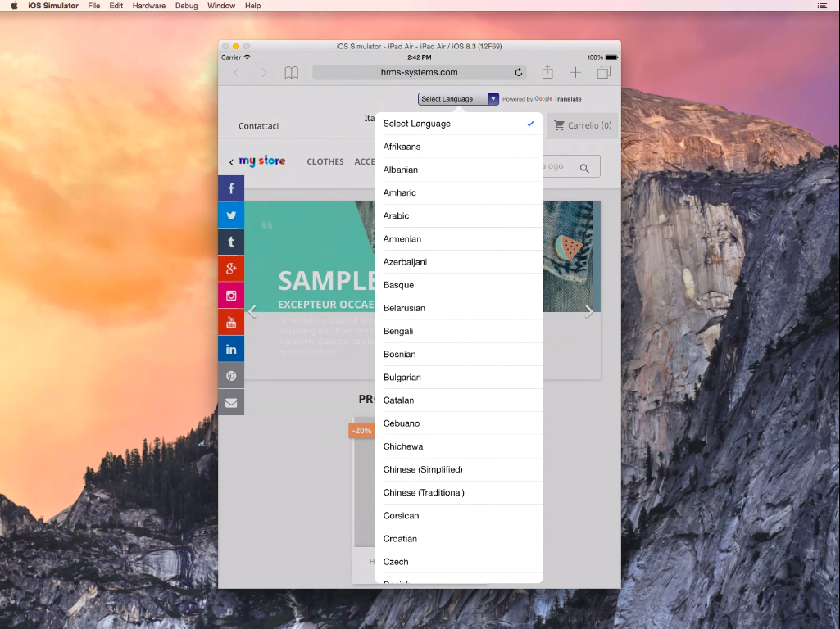The width and height of the screenshot is (840, 629).
Task: Select Chichewa from language list
Action: (x=459, y=446)
